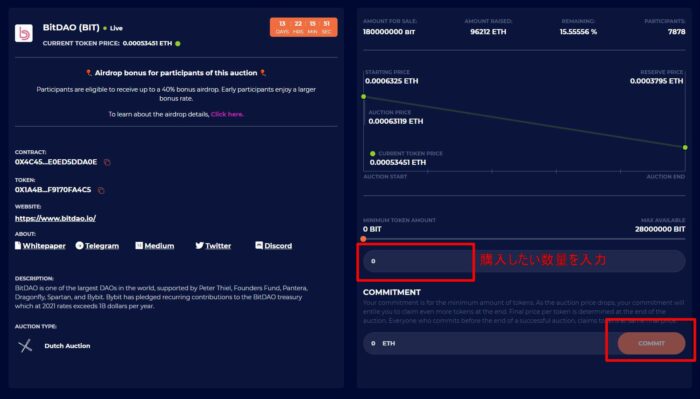Viewport: 700px width, 399px height.
Task: Open the Discord link
Action: 274,245
